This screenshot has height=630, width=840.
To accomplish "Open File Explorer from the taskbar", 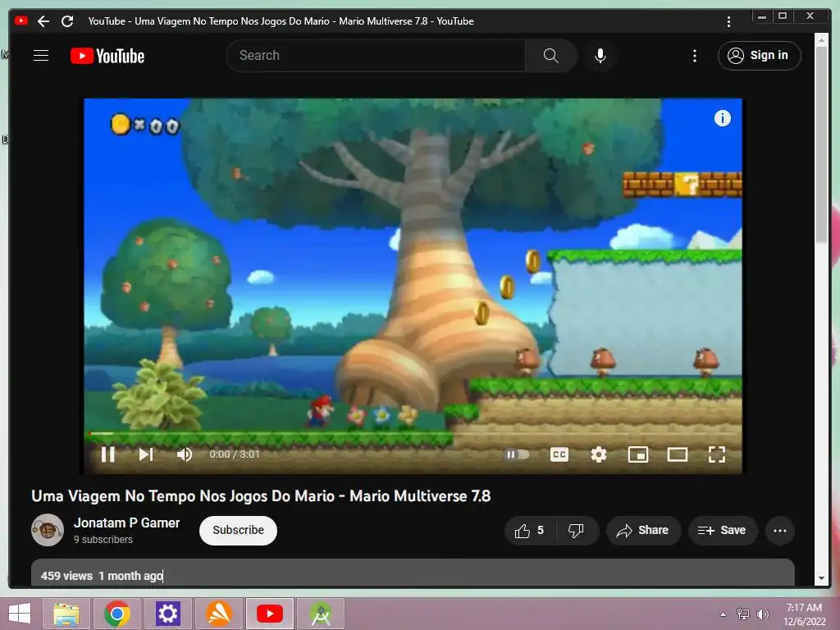I will (x=66, y=614).
